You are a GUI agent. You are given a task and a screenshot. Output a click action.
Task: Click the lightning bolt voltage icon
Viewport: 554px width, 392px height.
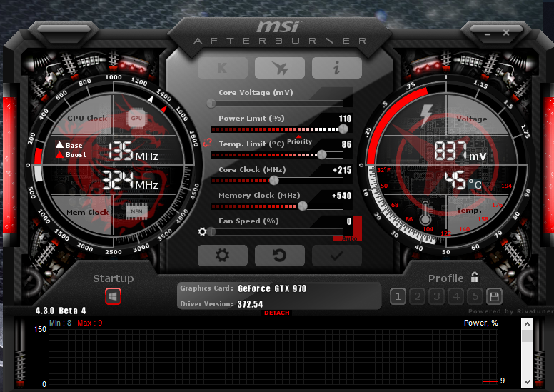coord(425,115)
